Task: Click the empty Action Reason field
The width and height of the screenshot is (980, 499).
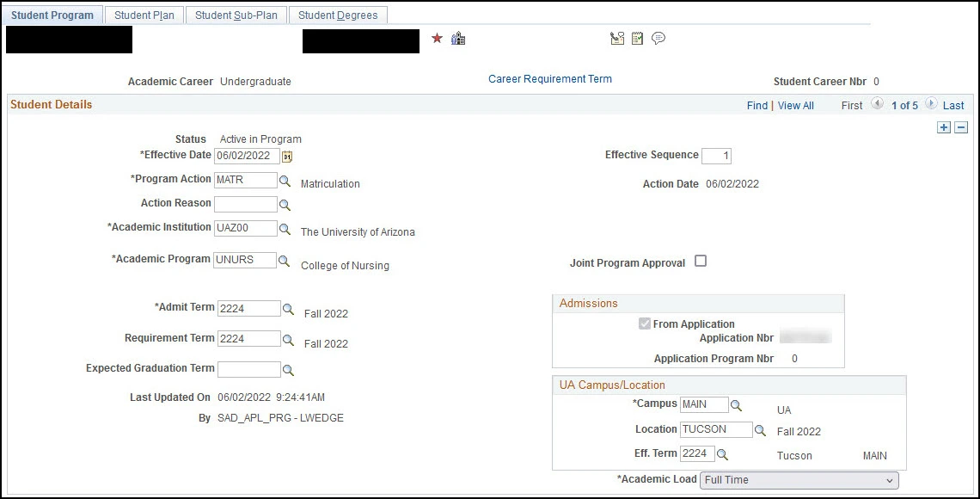Action: [246, 205]
